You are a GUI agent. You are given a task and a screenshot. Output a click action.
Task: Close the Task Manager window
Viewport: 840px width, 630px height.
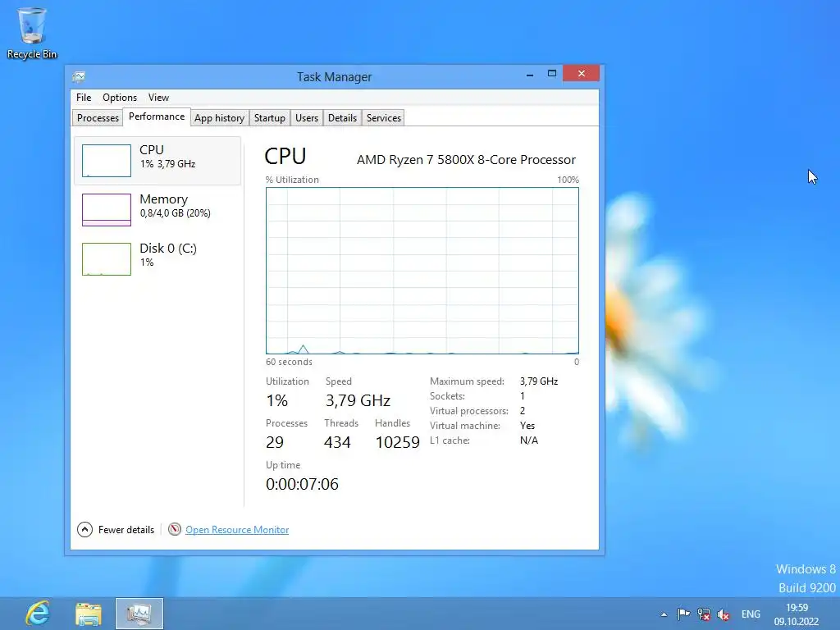coord(582,73)
